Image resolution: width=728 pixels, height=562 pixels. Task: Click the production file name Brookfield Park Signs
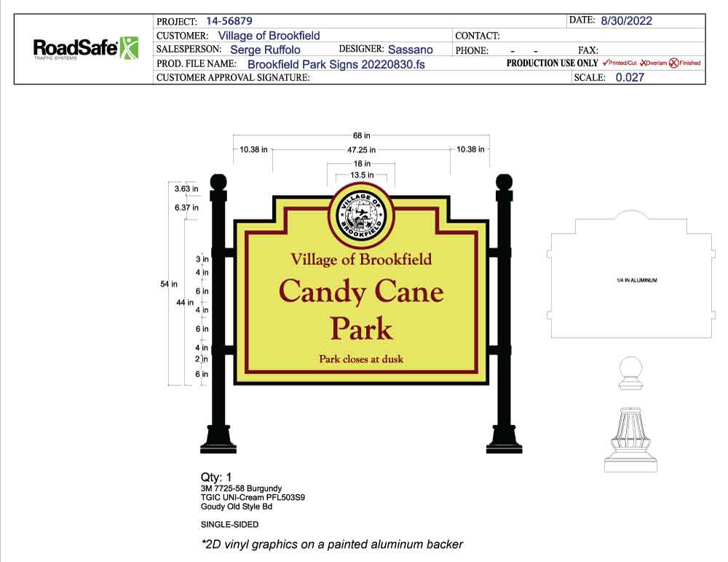coord(336,64)
